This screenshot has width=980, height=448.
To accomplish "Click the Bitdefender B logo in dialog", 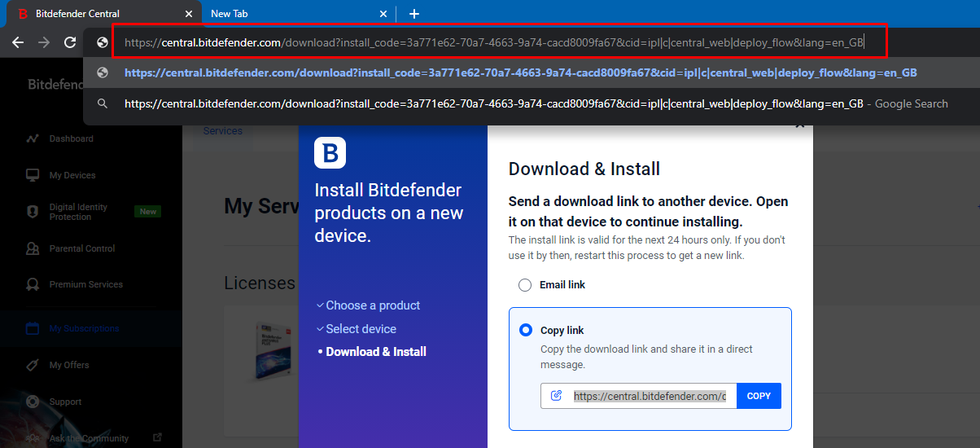I will point(330,152).
